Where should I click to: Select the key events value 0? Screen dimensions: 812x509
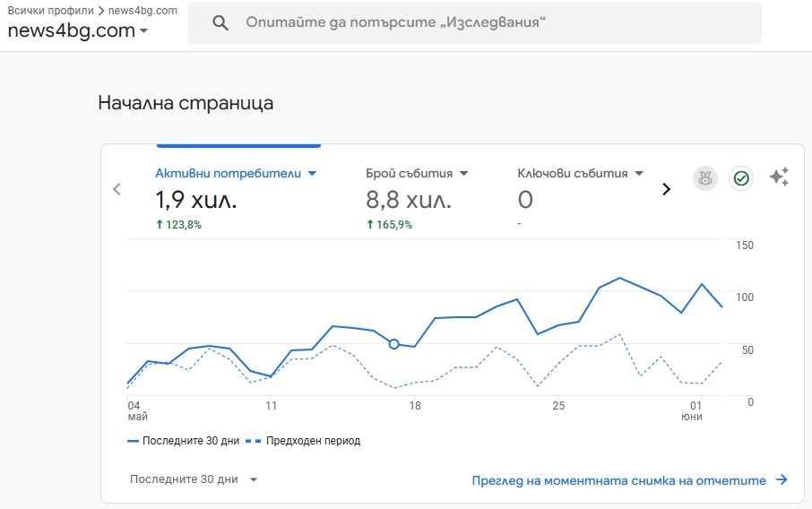525,200
